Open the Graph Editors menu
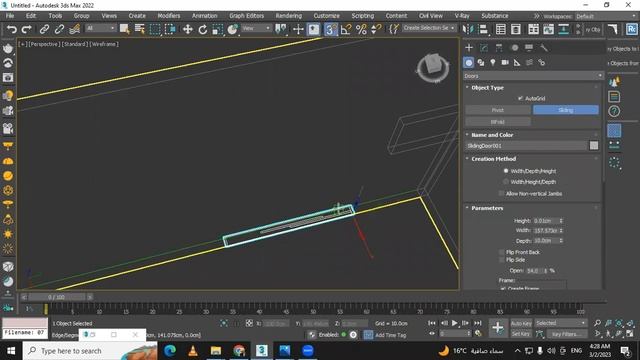640x360 pixels. point(246,16)
